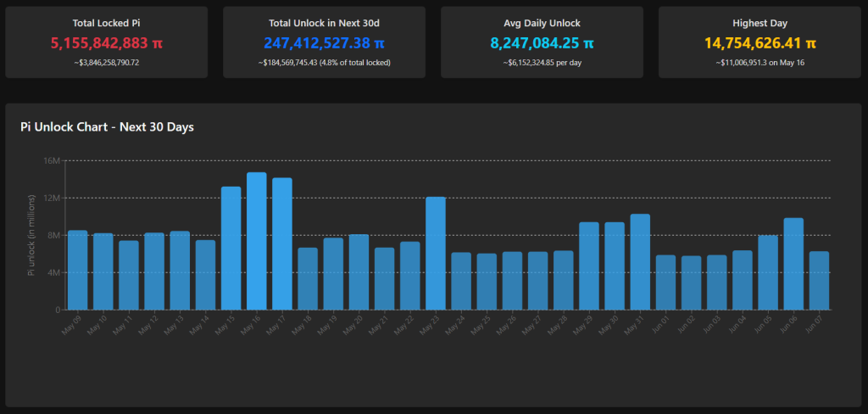
Task: Select the Jun 07 bar
Action: pyautogui.click(x=819, y=281)
